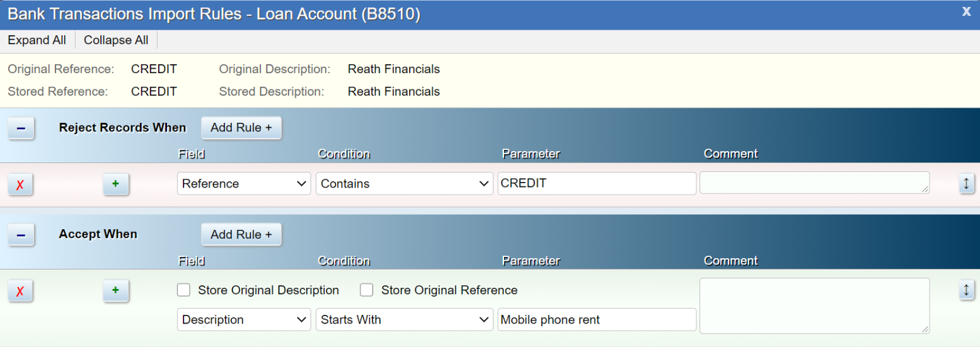Click reorder arrow on Accept rule row
980x347 pixels.
coord(967,290)
